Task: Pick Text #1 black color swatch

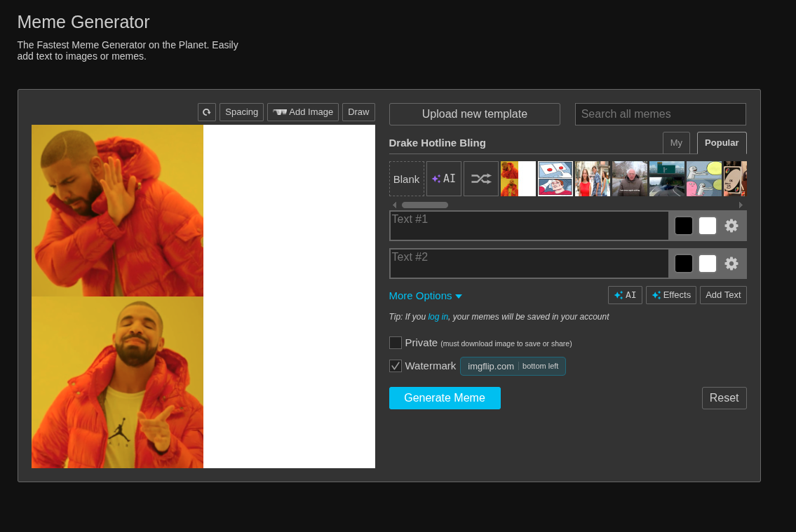Action: 684,226
